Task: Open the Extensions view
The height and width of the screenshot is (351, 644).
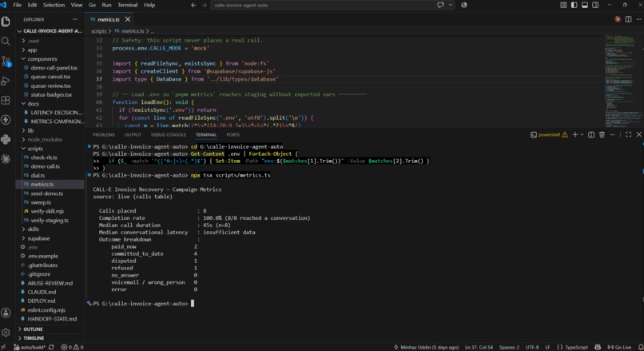Action: click(x=6, y=100)
